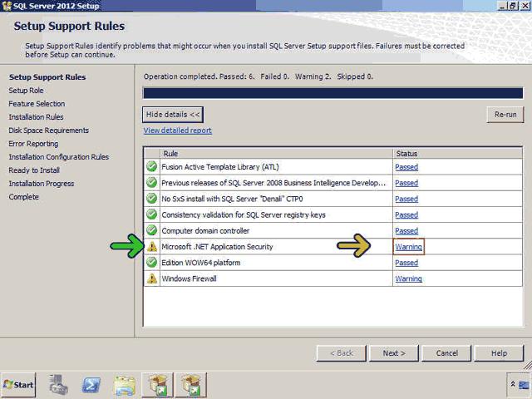Screen dimensions: 532x399
Task: Click Edition WOW64 platform rule text
Action: [201, 263]
